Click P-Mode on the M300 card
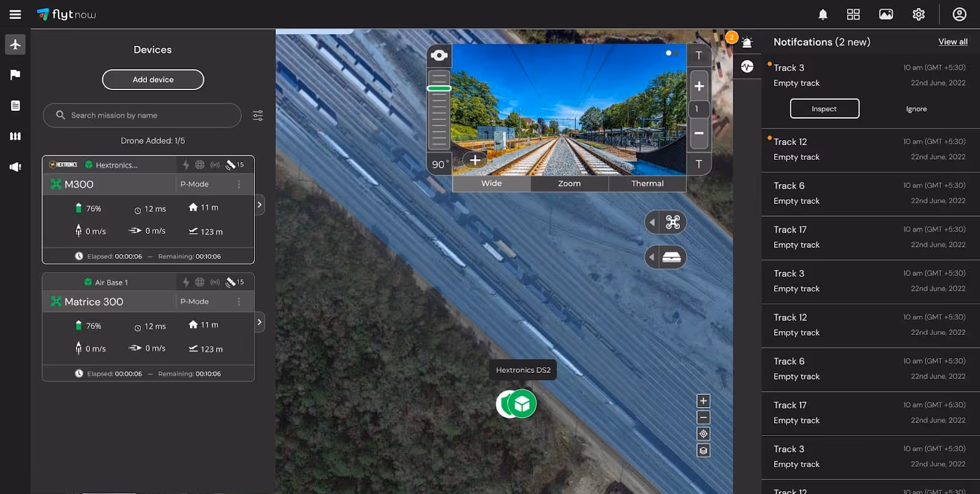 coord(194,184)
